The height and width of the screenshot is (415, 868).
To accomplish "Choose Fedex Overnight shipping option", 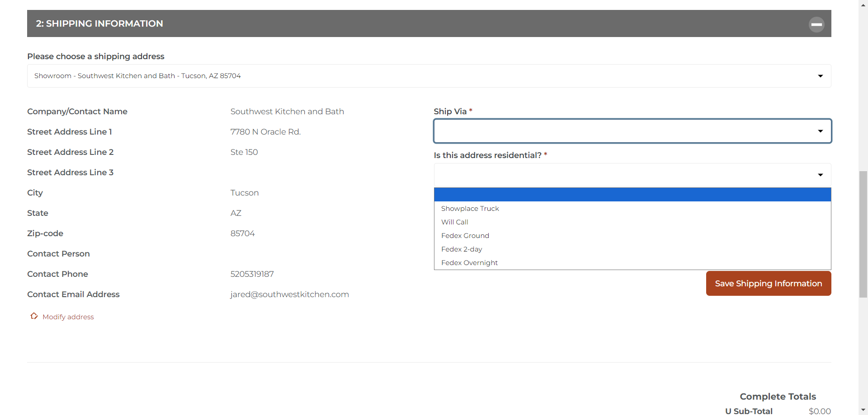I will 632,263.
